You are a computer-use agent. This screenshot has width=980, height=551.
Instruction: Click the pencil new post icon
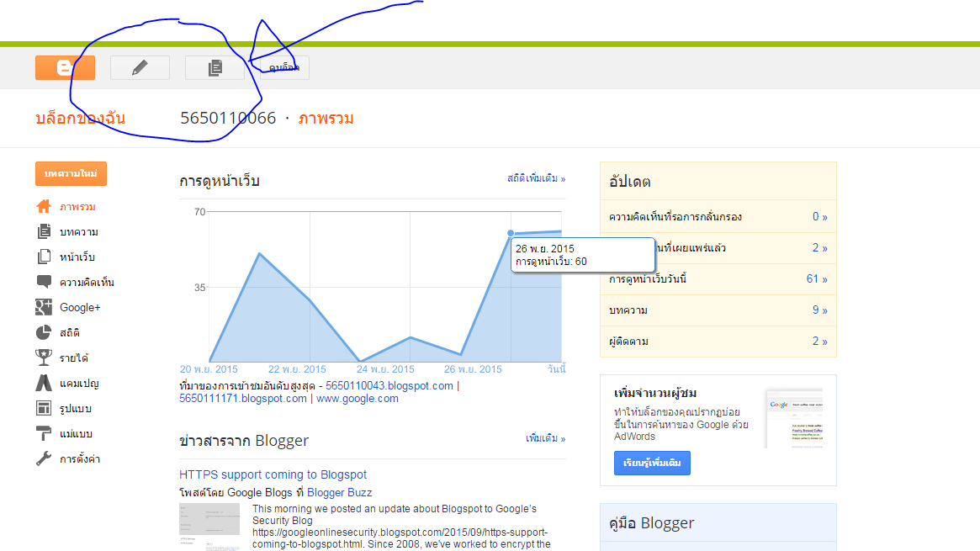tap(140, 67)
